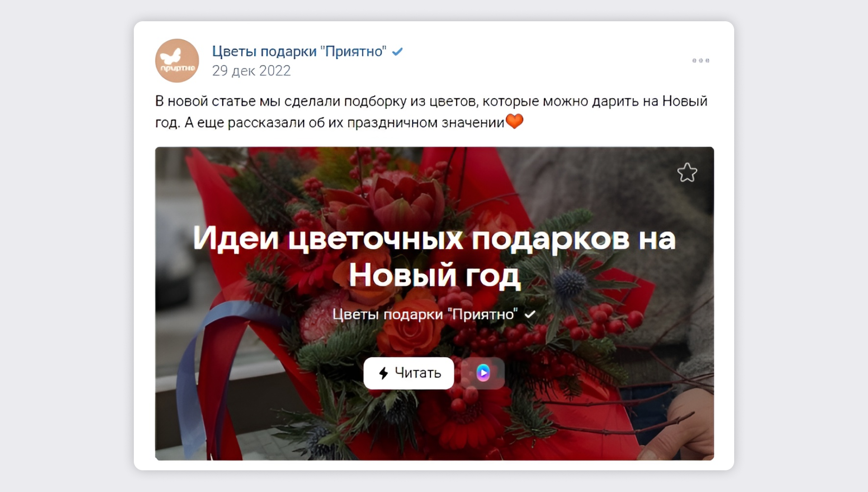This screenshot has width=868, height=492.
Task: Bookmark the article with the star icon
Action: [x=687, y=172]
